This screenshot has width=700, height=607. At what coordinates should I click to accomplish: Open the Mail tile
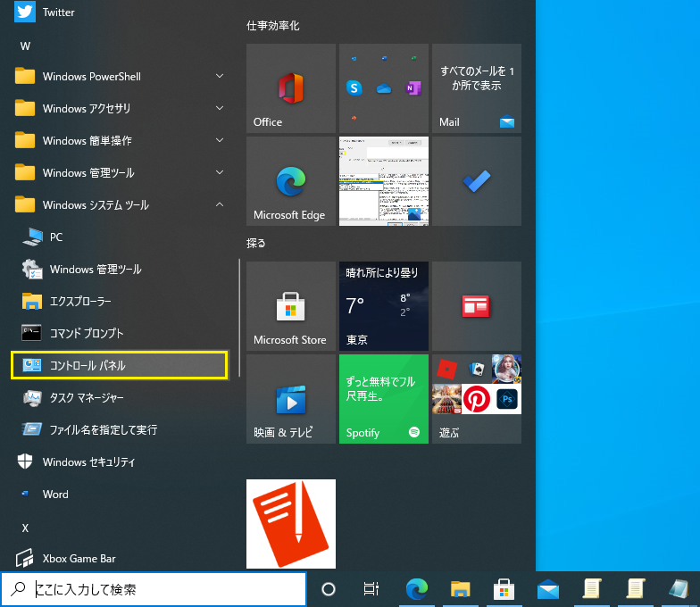(x=477, y=88)
